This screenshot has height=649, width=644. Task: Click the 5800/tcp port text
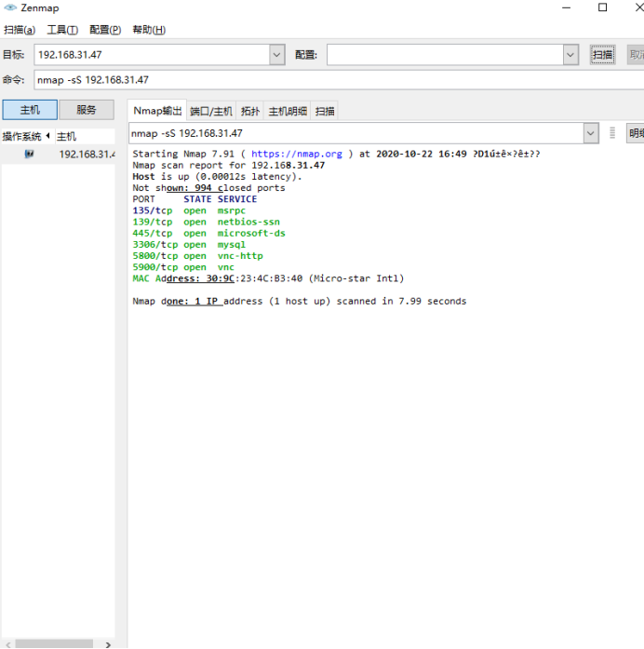[155, 256]
